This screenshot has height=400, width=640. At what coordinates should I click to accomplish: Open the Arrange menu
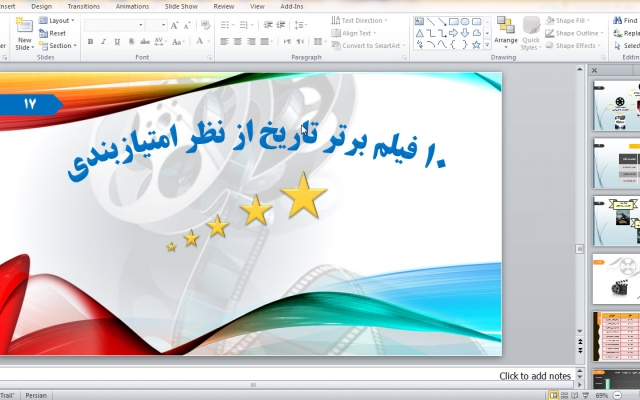click(x=506, y=33)
